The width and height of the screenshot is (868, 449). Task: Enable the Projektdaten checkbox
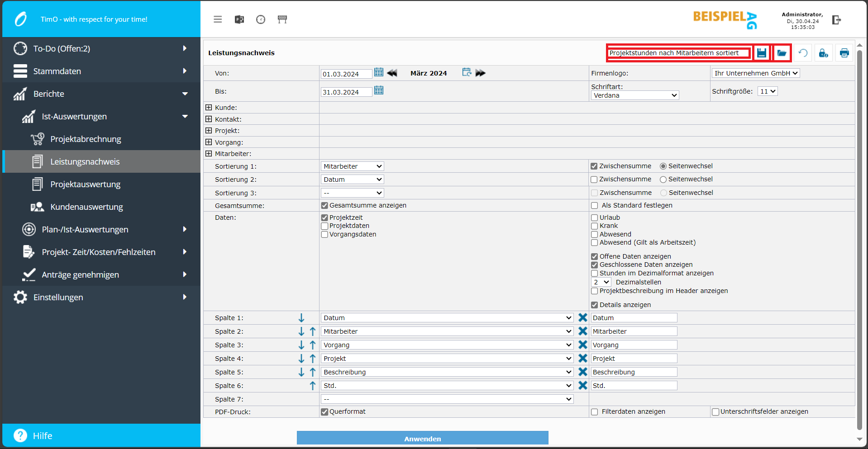tap(324, 226)
